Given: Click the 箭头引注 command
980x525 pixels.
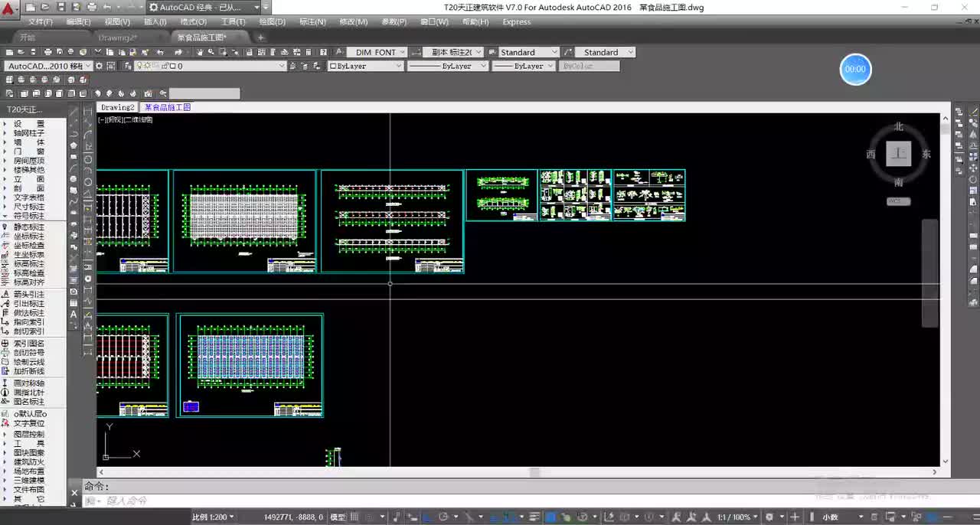Looking at the screenshot, I should pos(29,295).
